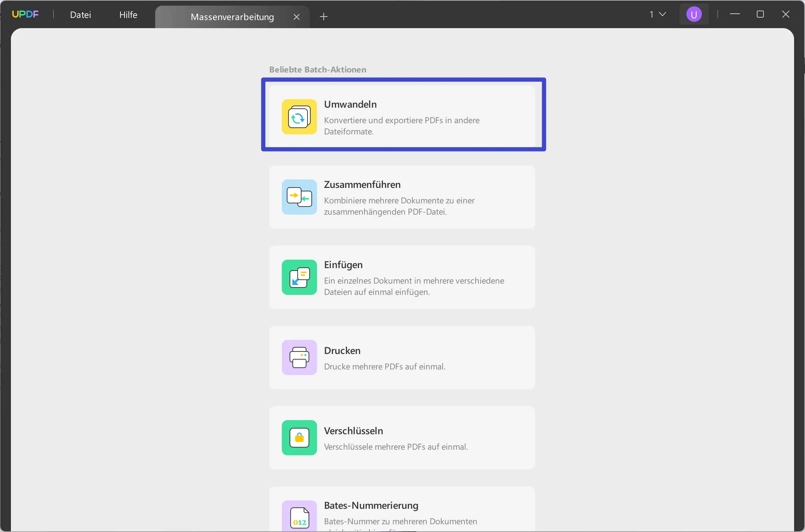Open Verschlüsseln mehrere PDFs description
The image size is (805, 532).
[x=395, y=447]
